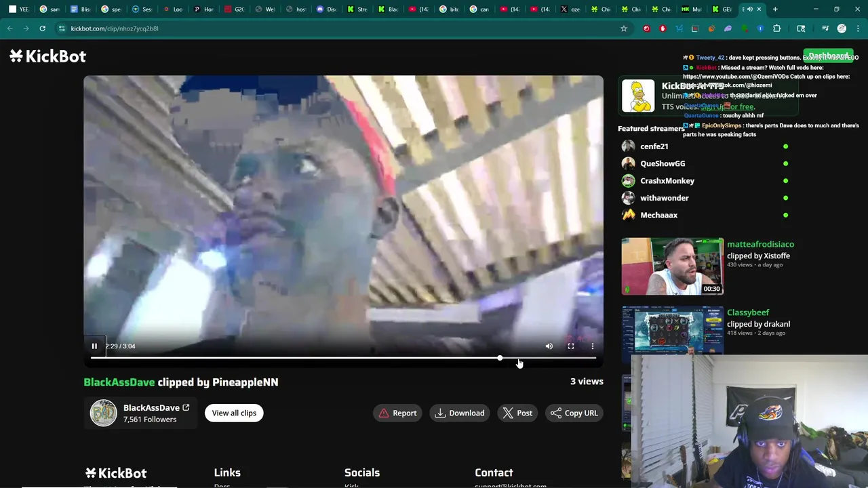Viewport: 868px width, 488px height.
Task: Go back with the browser back arrow
Action: (10, 28)
